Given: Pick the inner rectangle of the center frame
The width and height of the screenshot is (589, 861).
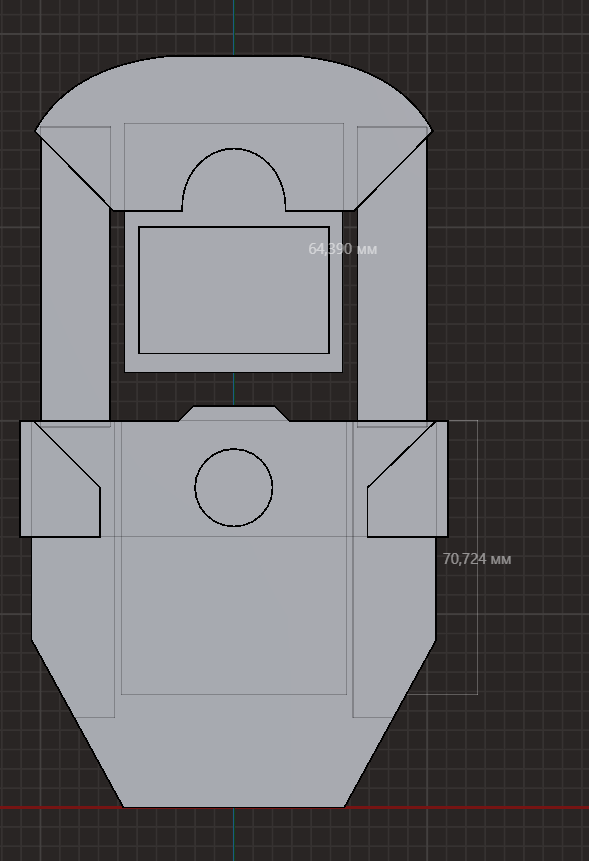Looking at the screenshot, I should 234,290.
